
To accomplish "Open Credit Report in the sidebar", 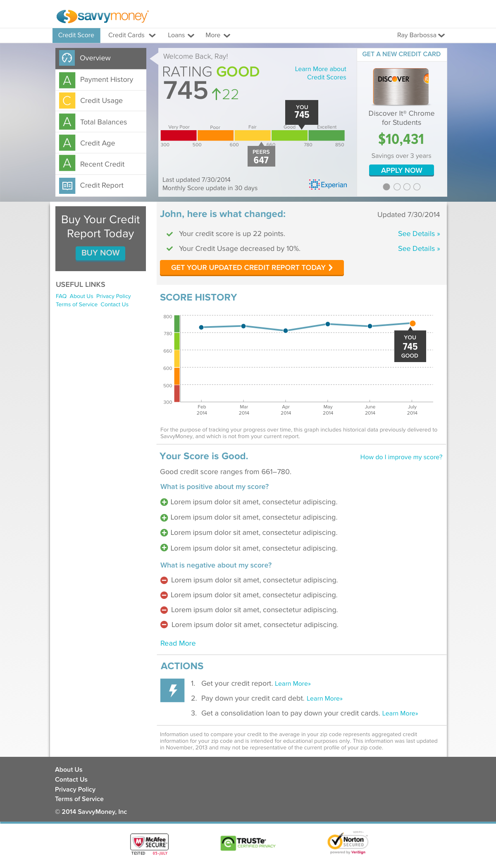I will click(101, 186).
